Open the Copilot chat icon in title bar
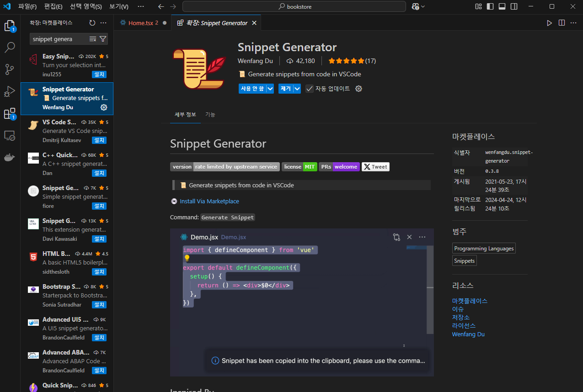Viewport: 583px width, 392px height. coord(415,6)
